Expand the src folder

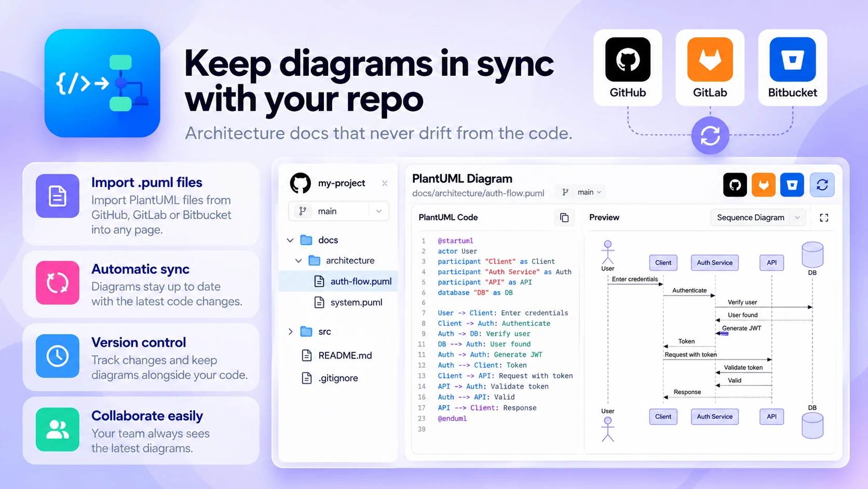(290, 332)
